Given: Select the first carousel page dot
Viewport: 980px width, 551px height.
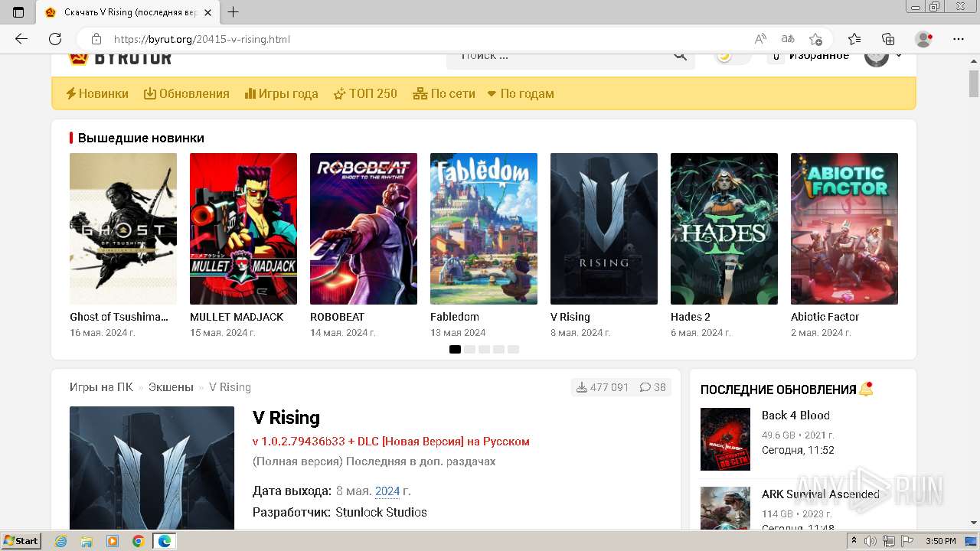Looking at the screenshot, I should point(455,349).
